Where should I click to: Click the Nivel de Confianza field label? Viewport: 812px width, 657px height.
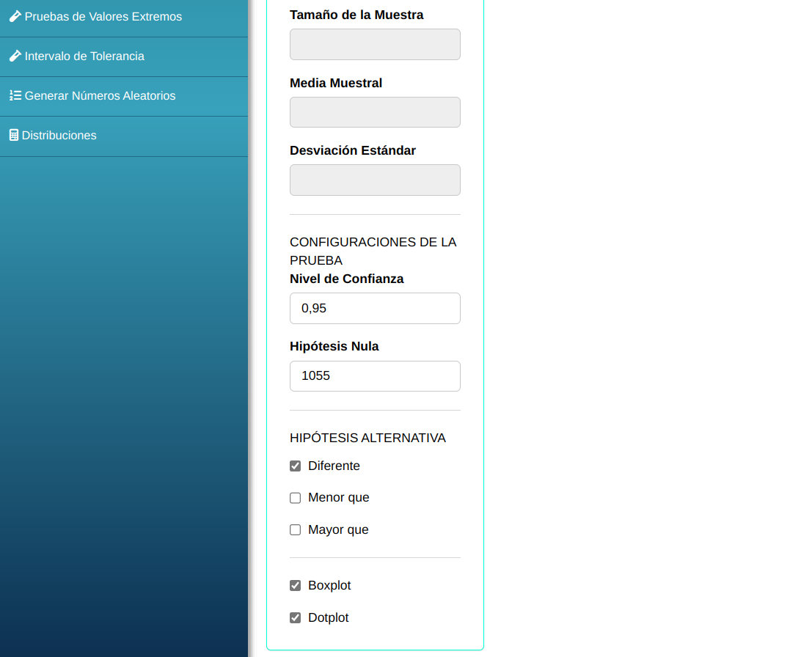pos(346,279)
